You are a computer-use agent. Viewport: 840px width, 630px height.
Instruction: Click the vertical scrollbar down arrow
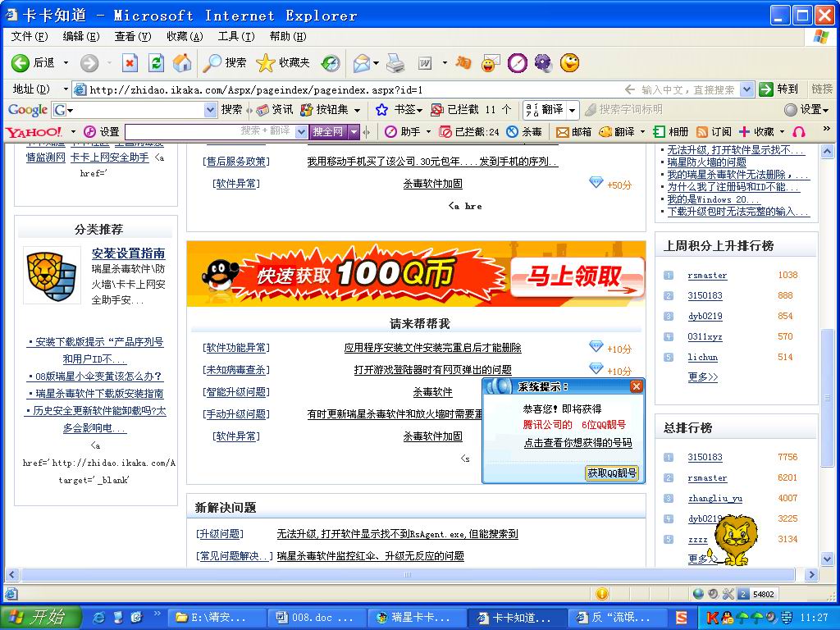click(x=827, y=559)
